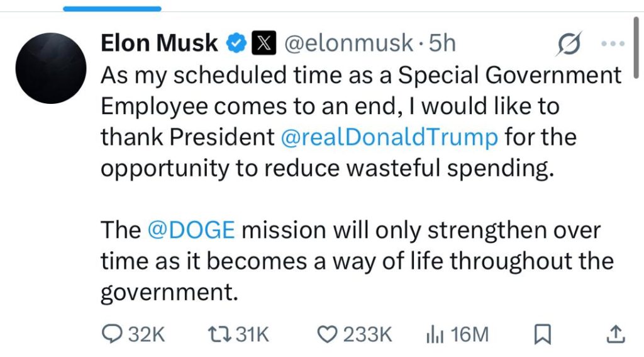Open the @DOGE mention link
The width and height of the screenshot is (644, 357).
point(191,230)
